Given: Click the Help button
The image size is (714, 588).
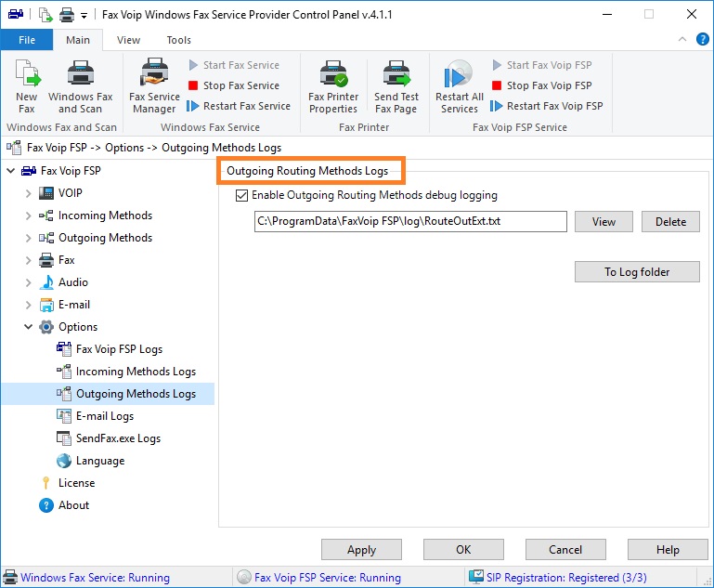Looking at the screenshot, I should click(x=668, y=550).
